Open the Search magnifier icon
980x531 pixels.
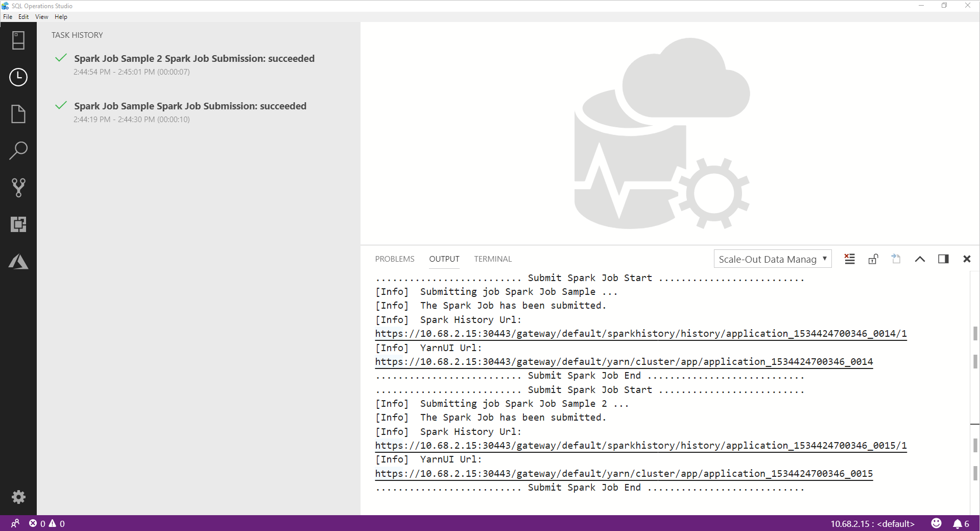point(18,151)
